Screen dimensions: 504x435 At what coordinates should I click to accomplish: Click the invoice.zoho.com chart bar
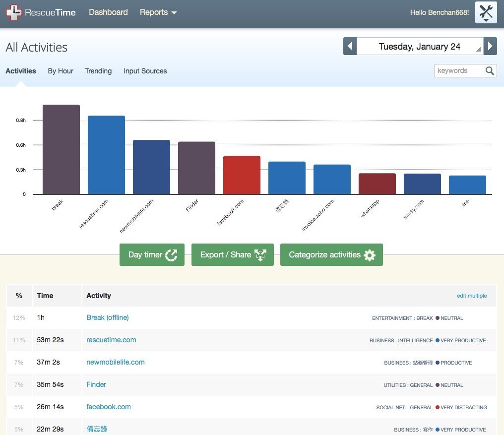(x=332, y=180)
